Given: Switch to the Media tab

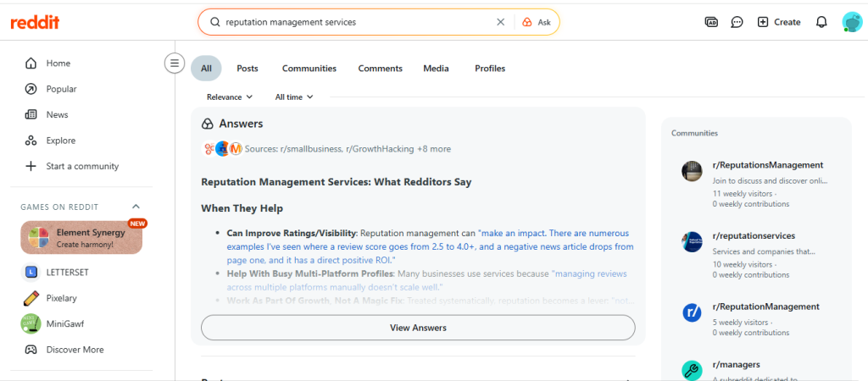Looking at the screenshot, I should pos(437,69).
